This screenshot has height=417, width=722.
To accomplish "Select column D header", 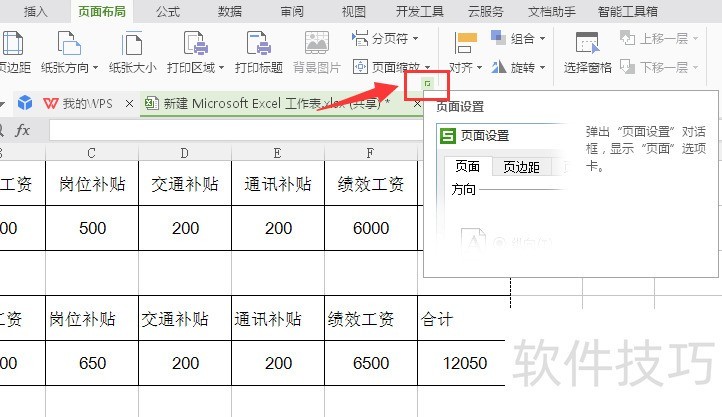I will coord(185,153).
